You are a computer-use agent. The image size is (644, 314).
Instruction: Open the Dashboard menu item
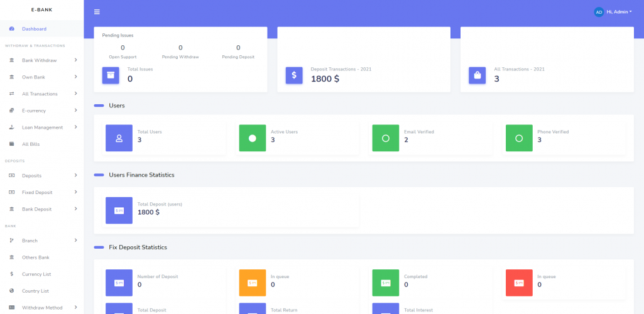(34, 29)
